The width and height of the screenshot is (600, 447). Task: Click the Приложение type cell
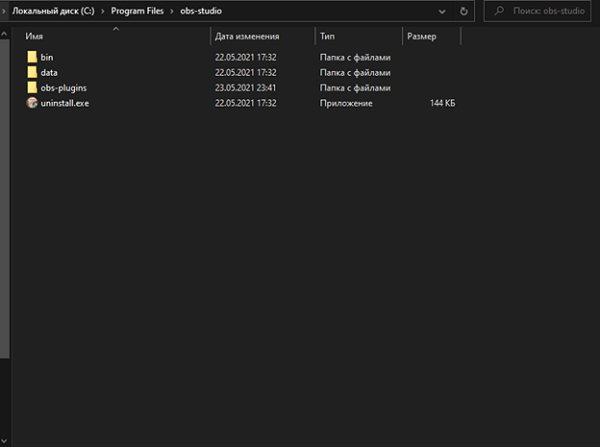346,103
